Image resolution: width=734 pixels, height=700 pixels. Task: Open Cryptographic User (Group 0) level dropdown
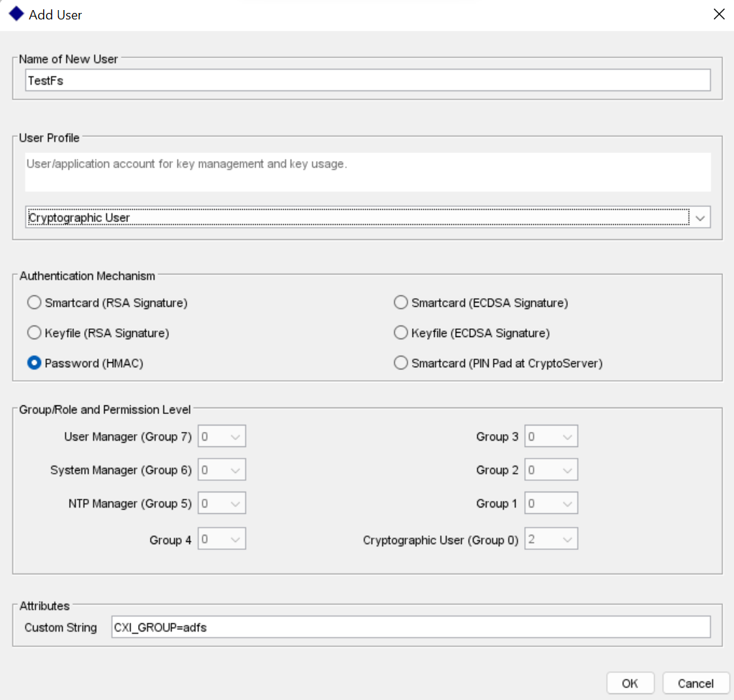click(551, 539)
